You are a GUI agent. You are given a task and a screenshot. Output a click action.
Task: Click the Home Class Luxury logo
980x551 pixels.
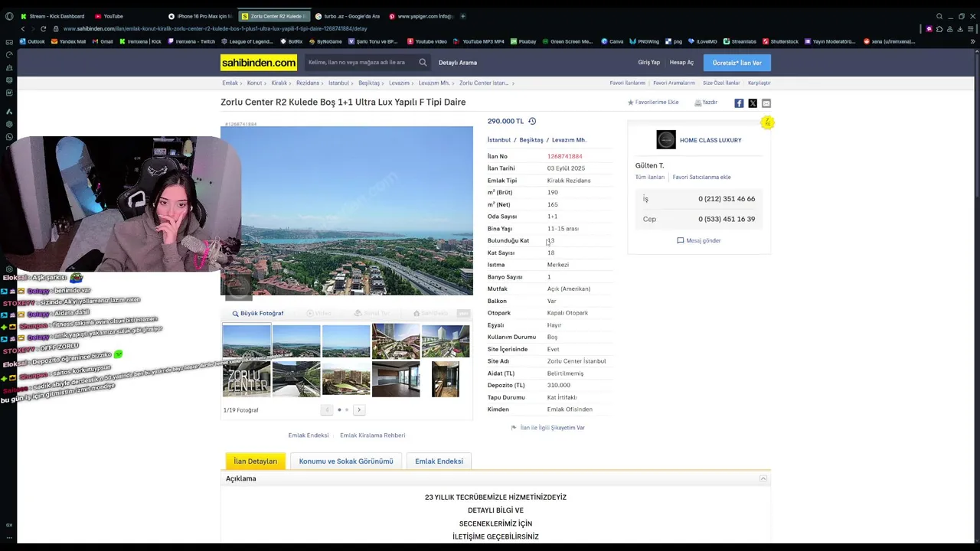(x=666, y=139)
